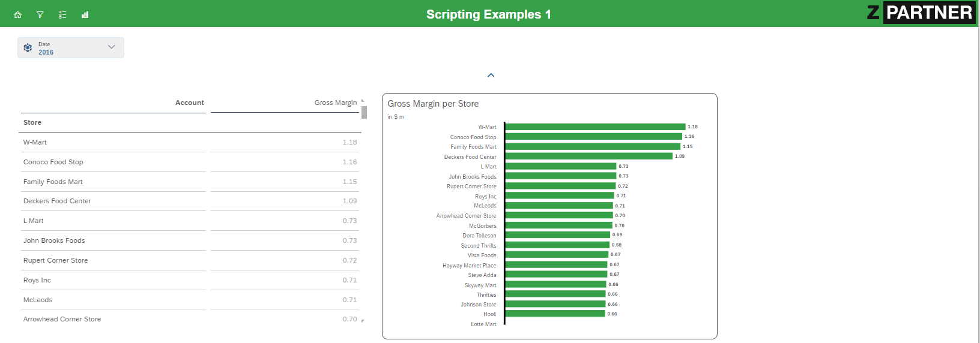Select Deckers Food Center table row
The image size is (980, 343).
coord(190,201)
